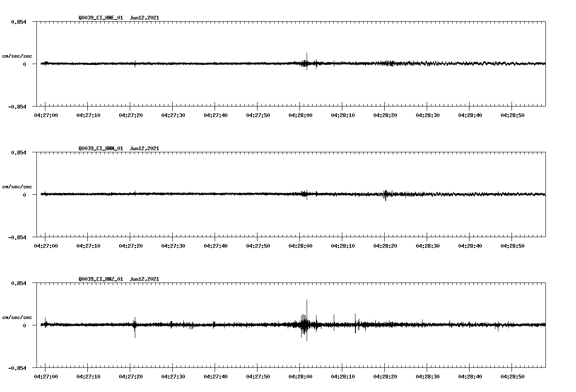
Task: Select the 0.854 upper limit on HNN plot
Action: pos(18,152)
